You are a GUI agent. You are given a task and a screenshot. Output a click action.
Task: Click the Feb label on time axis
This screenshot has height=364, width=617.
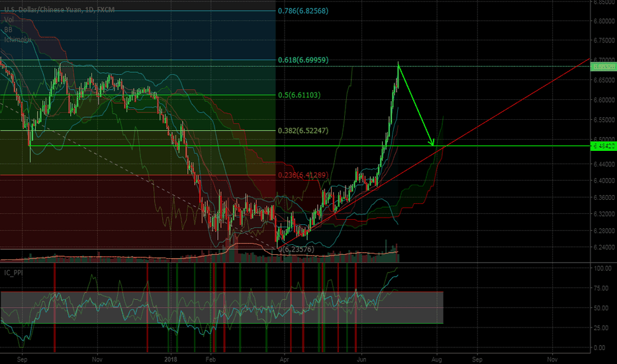[x=211, y=359]
